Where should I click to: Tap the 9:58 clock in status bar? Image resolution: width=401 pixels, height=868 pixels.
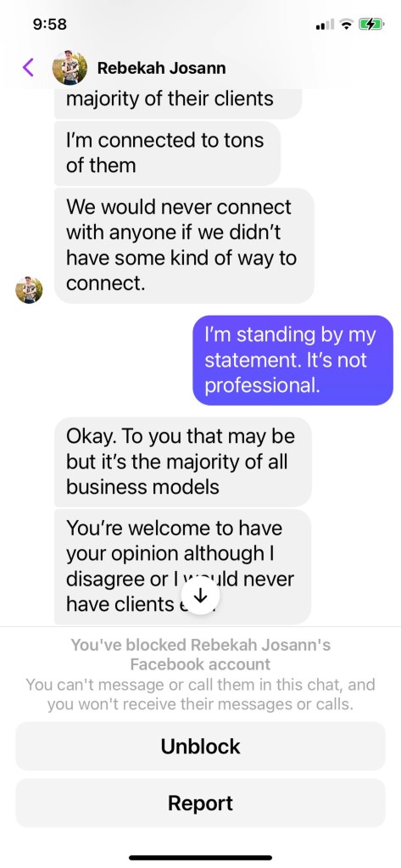(x=50, y=25)
